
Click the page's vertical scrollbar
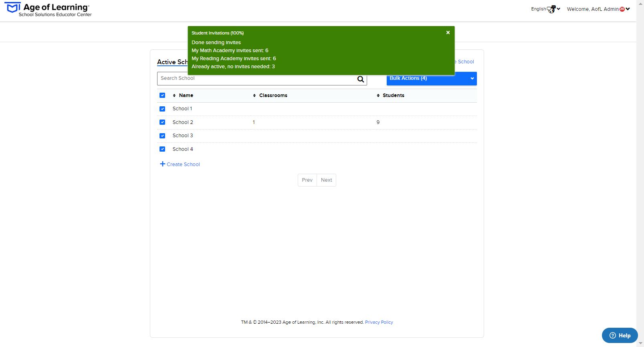(x=640, y=173)
